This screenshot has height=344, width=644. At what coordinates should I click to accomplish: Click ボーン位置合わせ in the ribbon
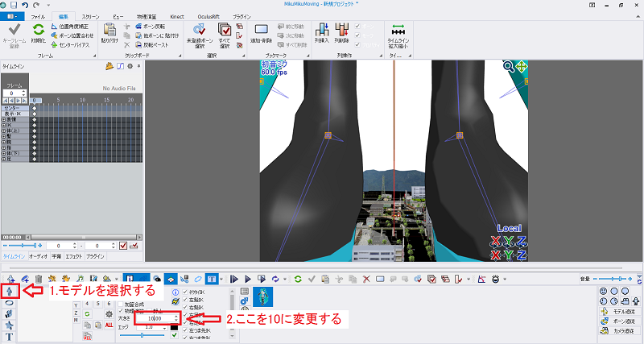click(x=72, y=35)
